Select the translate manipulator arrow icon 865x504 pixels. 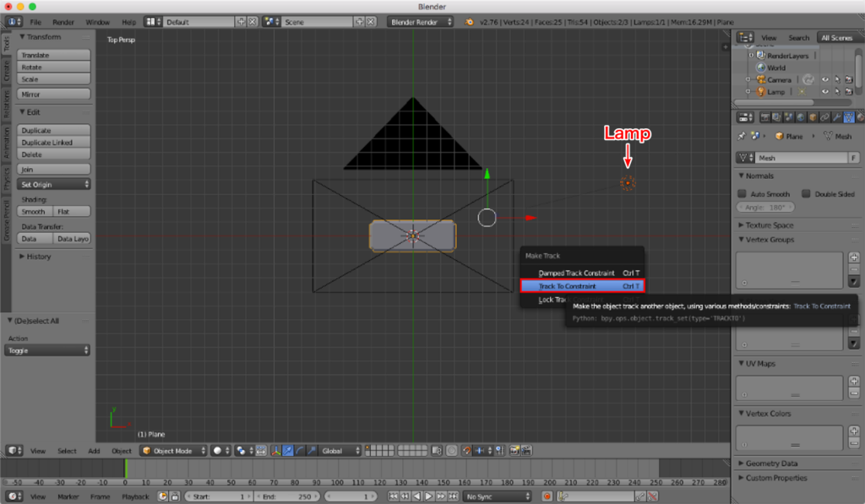[287, 451]
